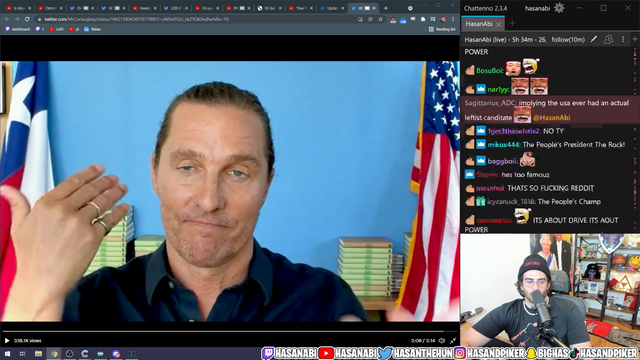
Task: Show the chat viewer list icon
Action: [608, 39]
